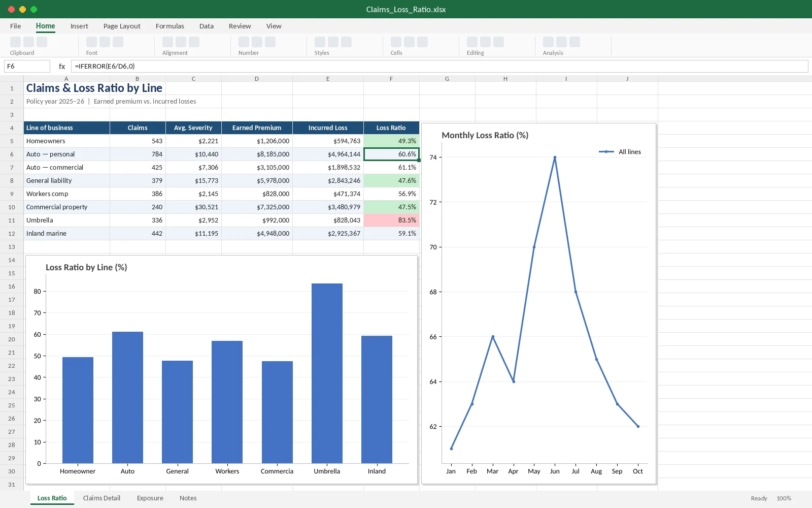The width and height of the screenshot is (812, 508).
Task: Switch to the View tab
Action: click(x=274, y=26)
